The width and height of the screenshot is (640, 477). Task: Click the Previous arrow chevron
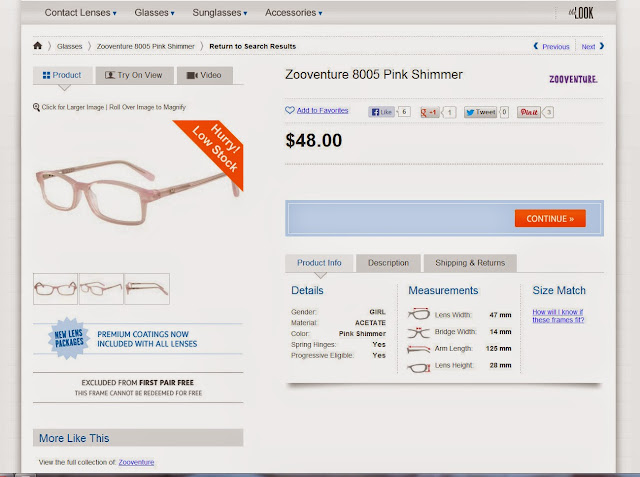click(x=536, y=46)
